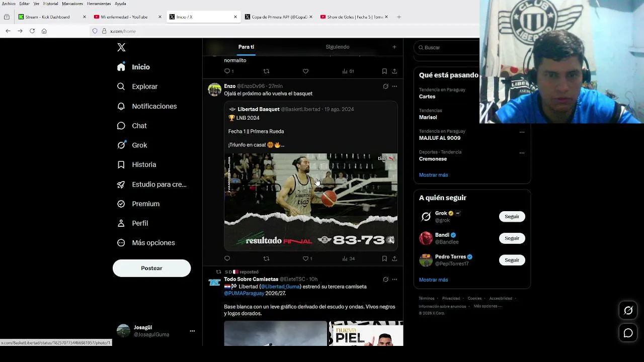Repost the post ending in normalito
644x362 pixels.
pyautogui.click(x=266, y=71)
